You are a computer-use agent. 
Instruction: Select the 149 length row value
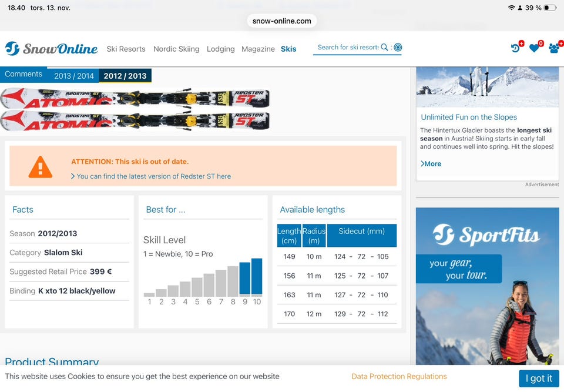289,257
